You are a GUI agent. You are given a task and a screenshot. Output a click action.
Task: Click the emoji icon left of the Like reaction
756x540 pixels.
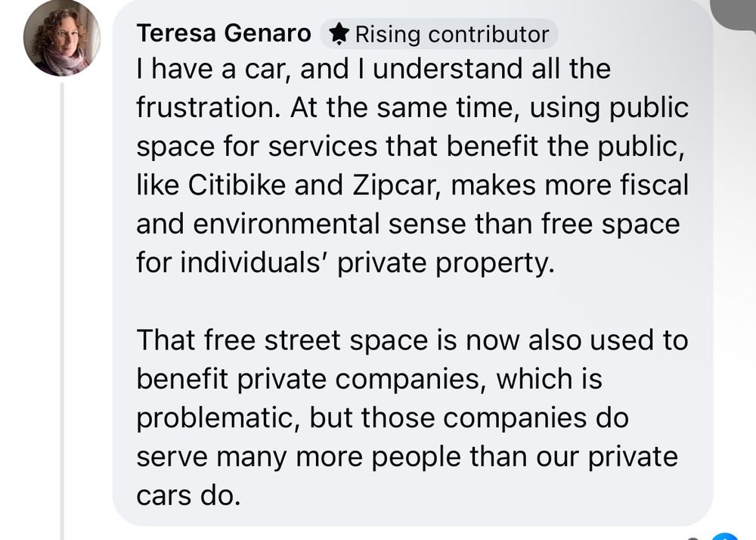tap(693, 538)
